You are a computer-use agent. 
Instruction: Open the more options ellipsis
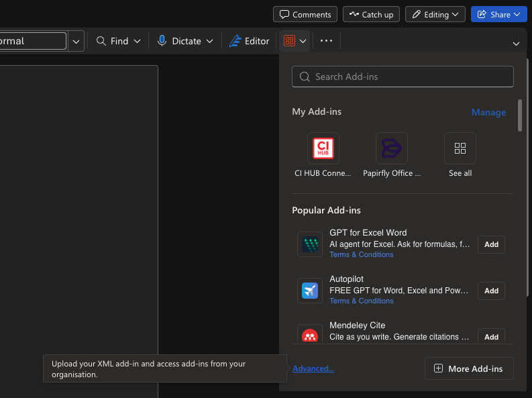tap(327, 41)
